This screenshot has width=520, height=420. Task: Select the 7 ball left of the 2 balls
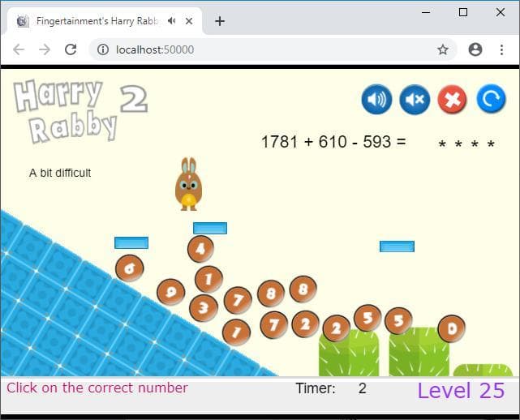(273, 325)
